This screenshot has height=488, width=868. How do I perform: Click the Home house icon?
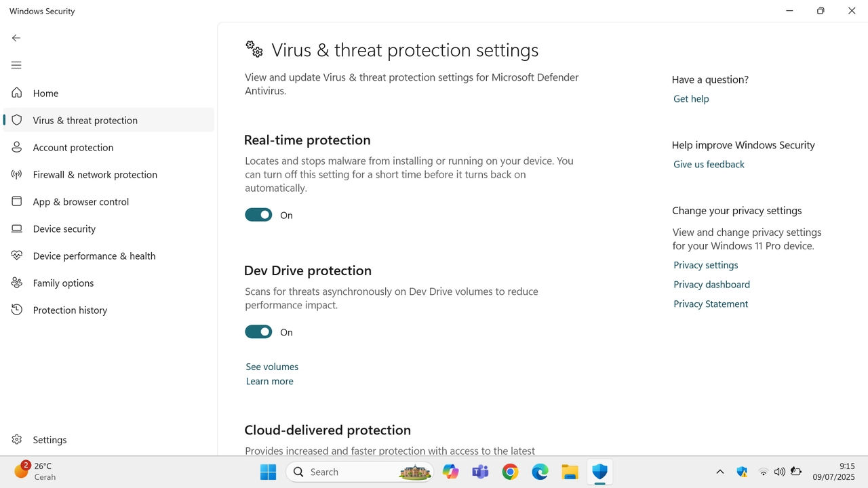point(17,93)
